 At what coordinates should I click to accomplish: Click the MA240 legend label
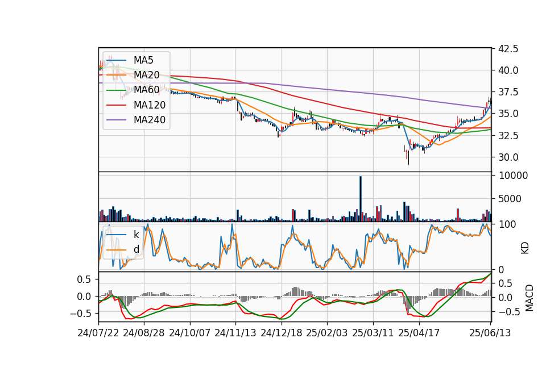point(150,120)
